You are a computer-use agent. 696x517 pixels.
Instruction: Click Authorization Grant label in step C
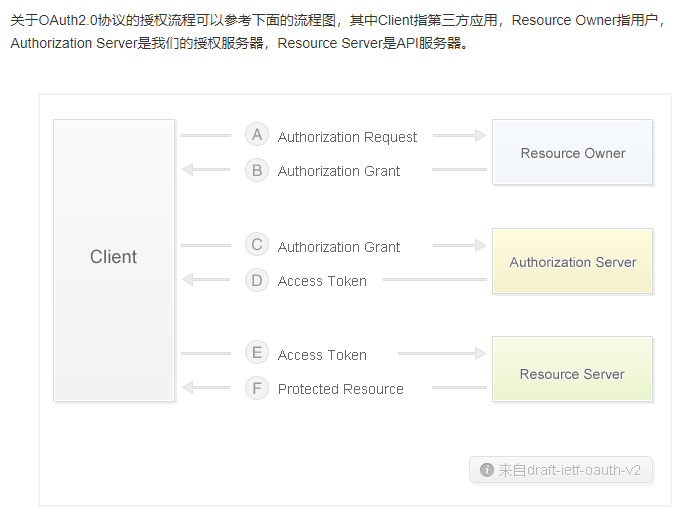pos(338,247)
